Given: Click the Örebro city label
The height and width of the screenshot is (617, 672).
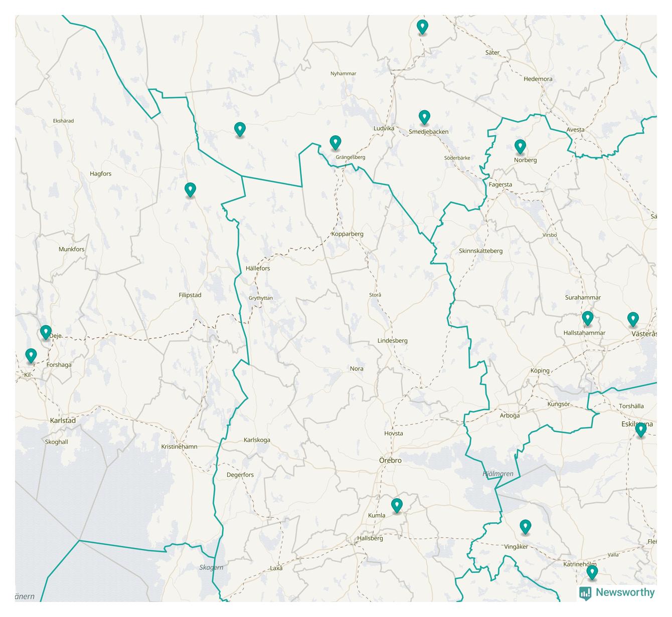Looking at the screenshot, I should (x=390, y=460).
